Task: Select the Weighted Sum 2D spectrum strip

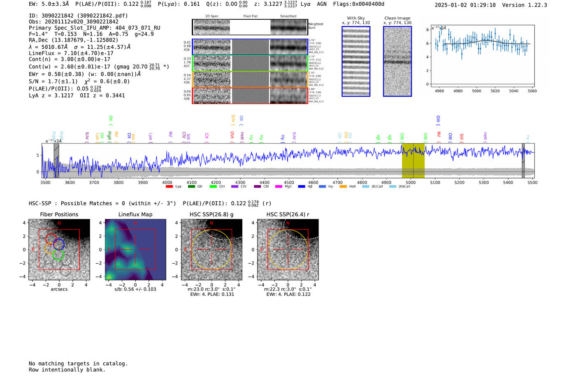Action: click(x=250, y=27)
